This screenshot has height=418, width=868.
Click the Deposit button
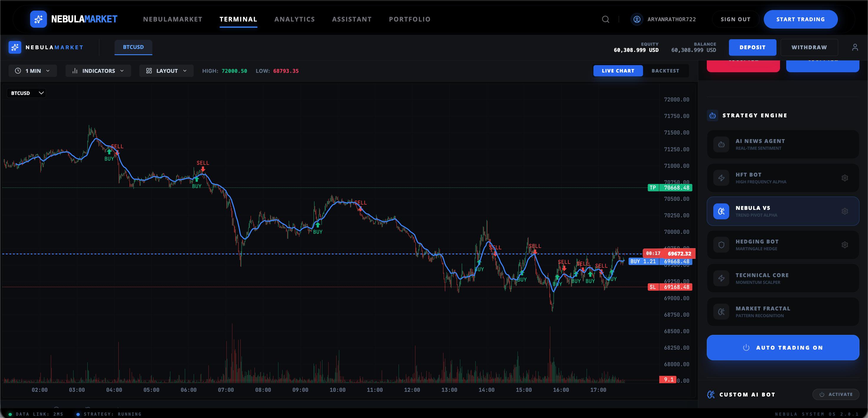click(752, 47)
